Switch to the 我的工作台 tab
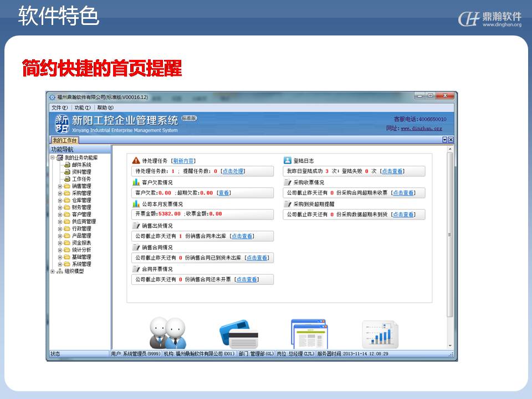532x399 pixels. coord(65,140)
